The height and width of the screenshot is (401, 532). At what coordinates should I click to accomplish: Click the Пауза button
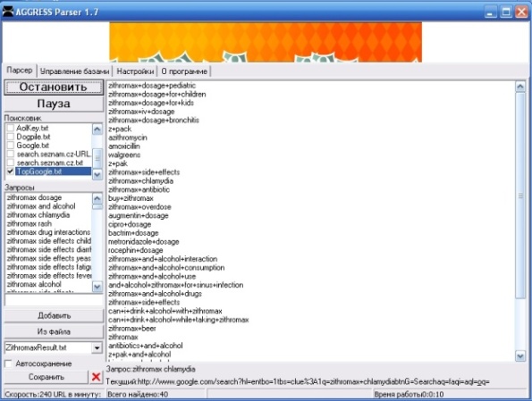tap(54, 104)
